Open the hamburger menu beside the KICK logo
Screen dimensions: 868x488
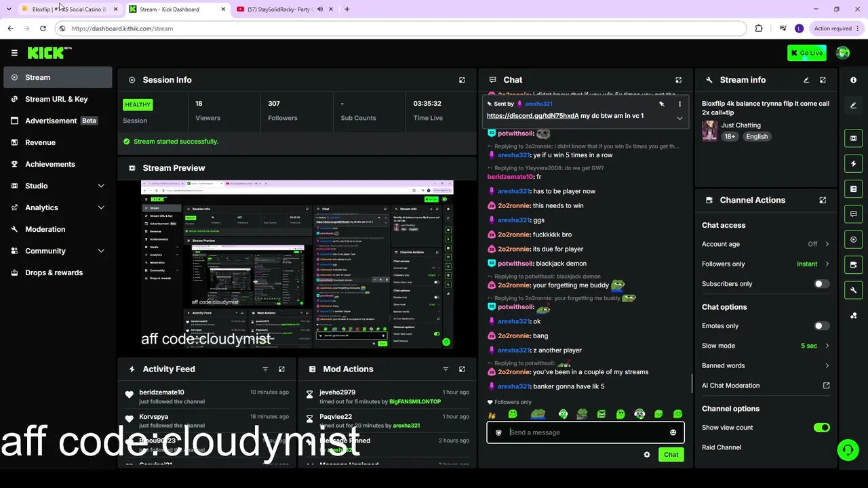14,53
